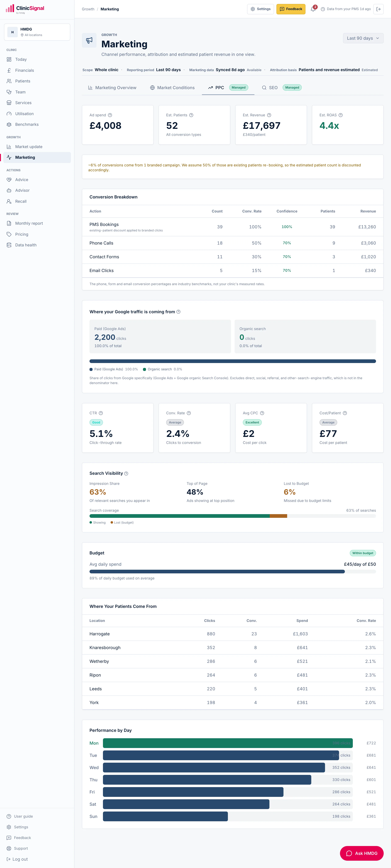
Task: Open Google traffic info icon
Action: click(x=178, y=312)
